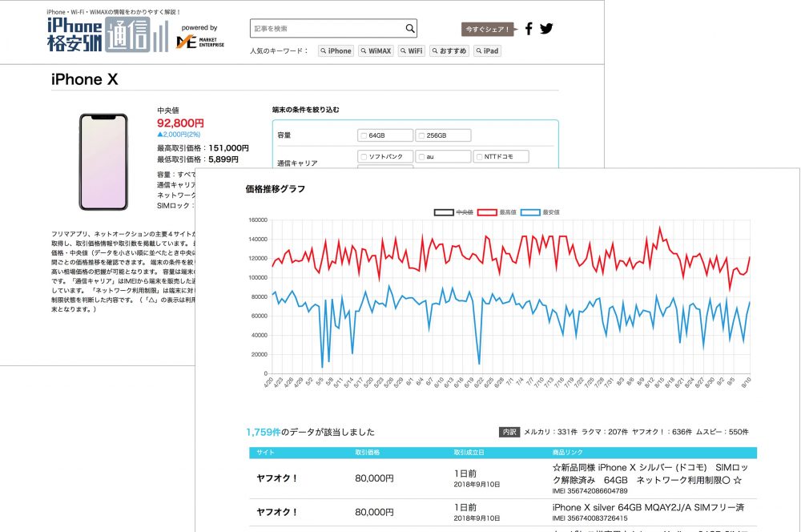Click the ▲2,000円(2%) price change text
The width and height of the screenshot is (801, 532).
click(179, 135)
